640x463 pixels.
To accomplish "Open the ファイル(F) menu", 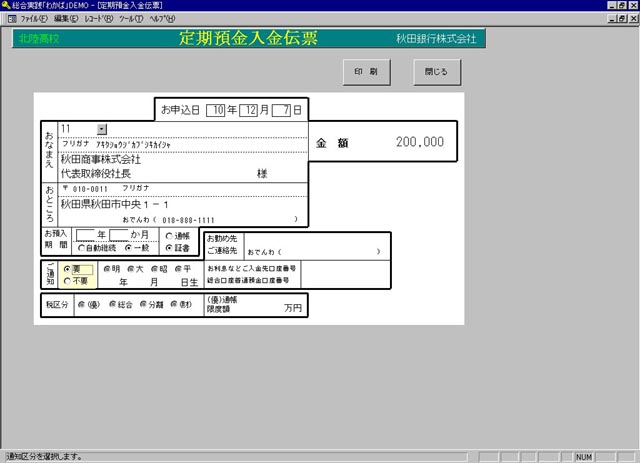I will coord(33,19).
